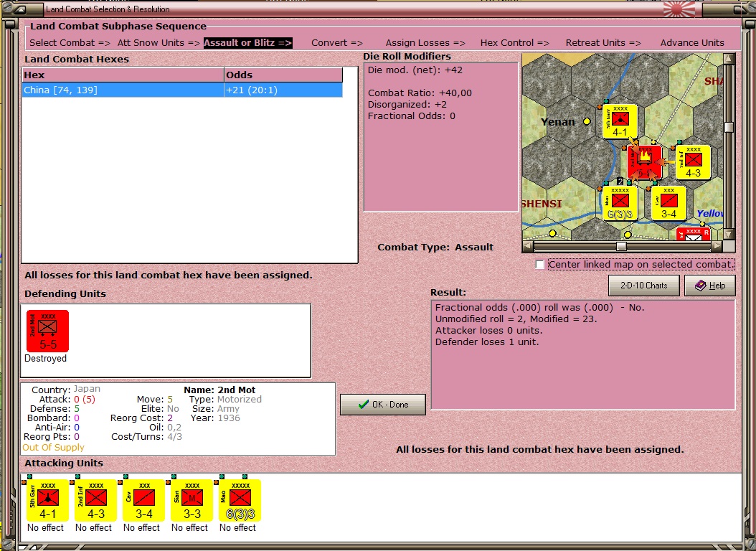Click the Unmodified roll = 2 result line

pos(516,319)
